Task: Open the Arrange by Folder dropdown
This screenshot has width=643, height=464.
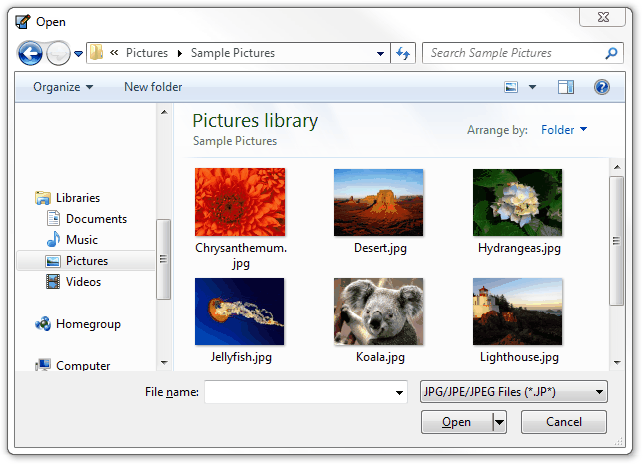Action: 564,130
